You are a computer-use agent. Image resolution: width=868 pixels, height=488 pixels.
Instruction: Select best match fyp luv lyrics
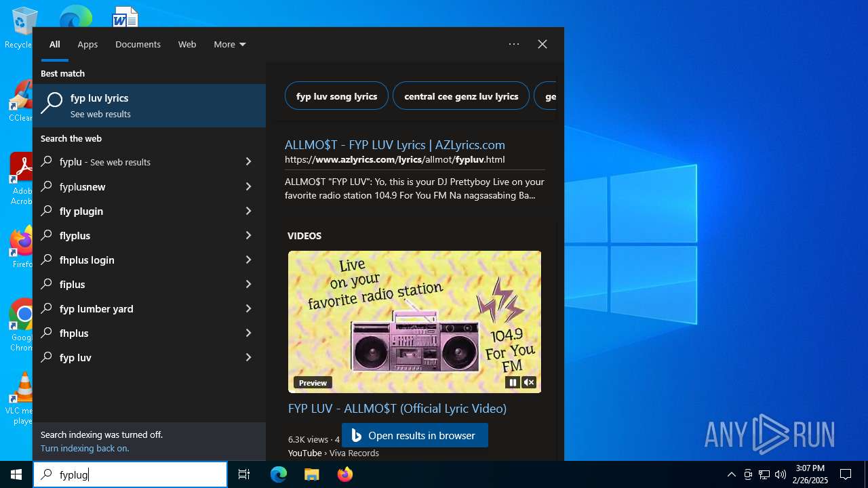(x=149, y=106)
